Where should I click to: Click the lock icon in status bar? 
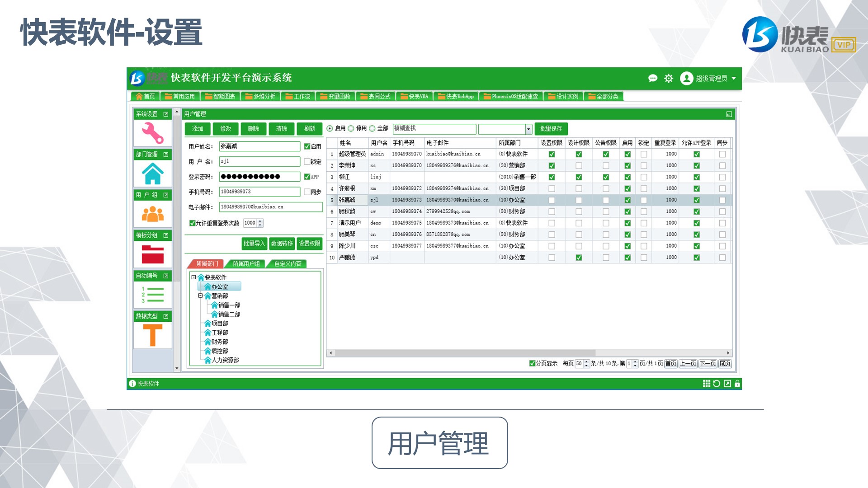737,384
